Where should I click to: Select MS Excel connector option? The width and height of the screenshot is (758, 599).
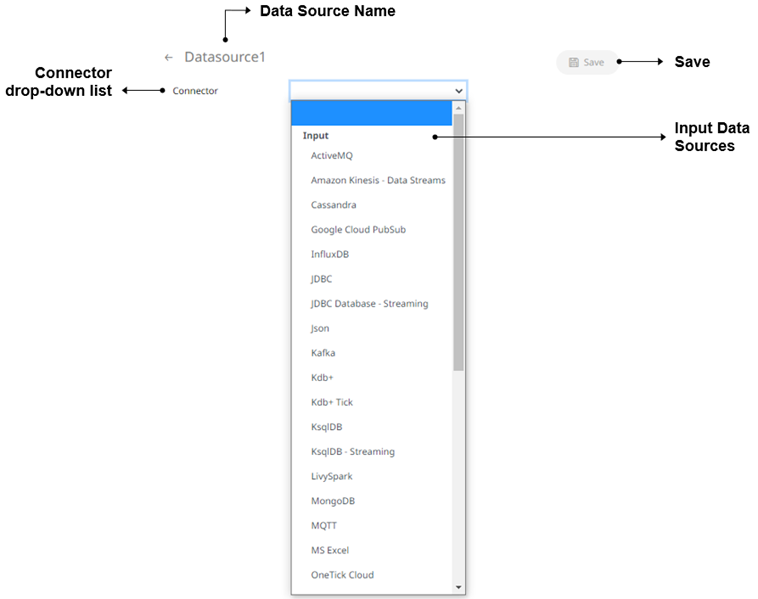pyautogui.click(x=329, y=550)
